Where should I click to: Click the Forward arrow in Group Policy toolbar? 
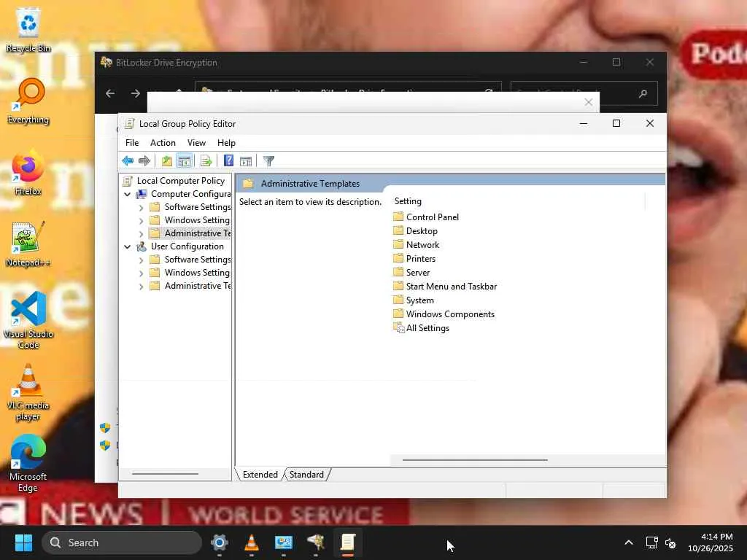pos(144,161)
